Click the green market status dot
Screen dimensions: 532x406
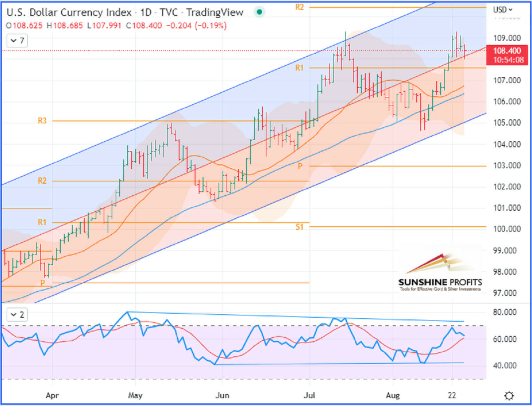pyautogui.click(x=259, y=12)
